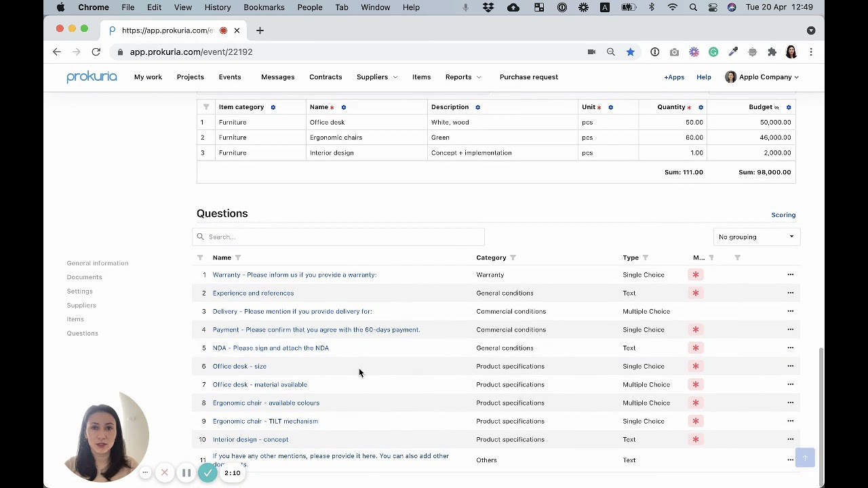Open macOS Spotlight search icon
Image resolution: width=868 pixels, height=488 pixels.
pyautogui.click(x=693, y=7)
